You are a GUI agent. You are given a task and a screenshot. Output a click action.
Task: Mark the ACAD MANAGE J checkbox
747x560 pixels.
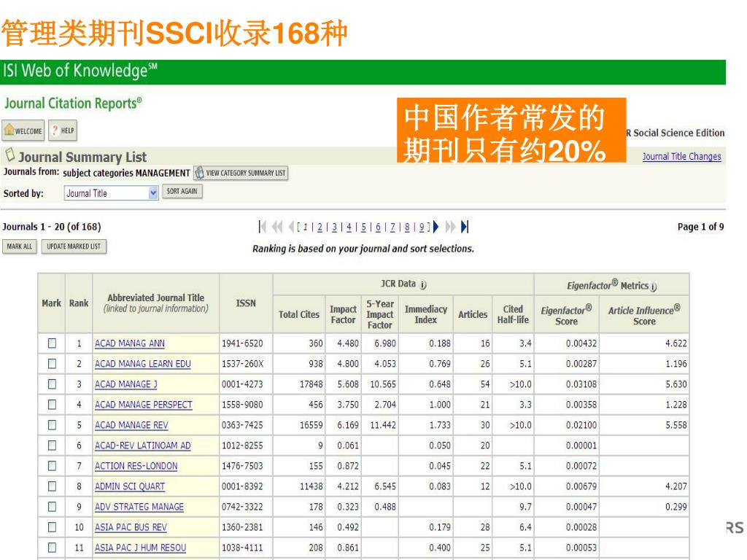(52, 384)
